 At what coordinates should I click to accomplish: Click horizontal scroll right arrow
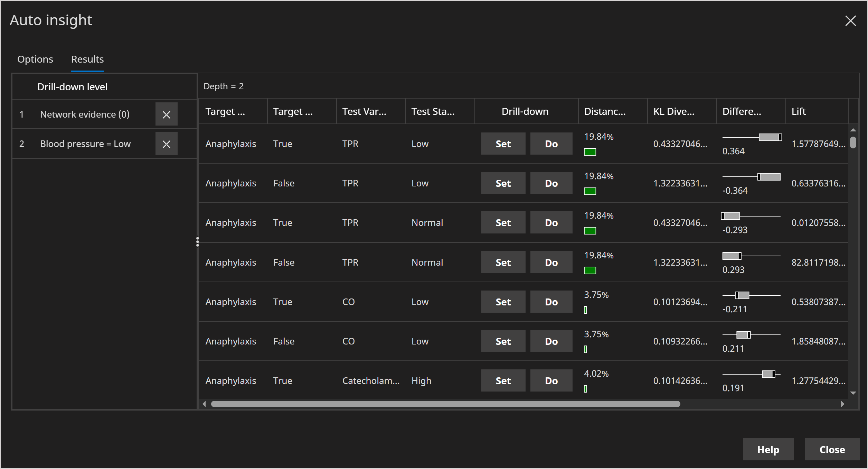coord(842,404)
